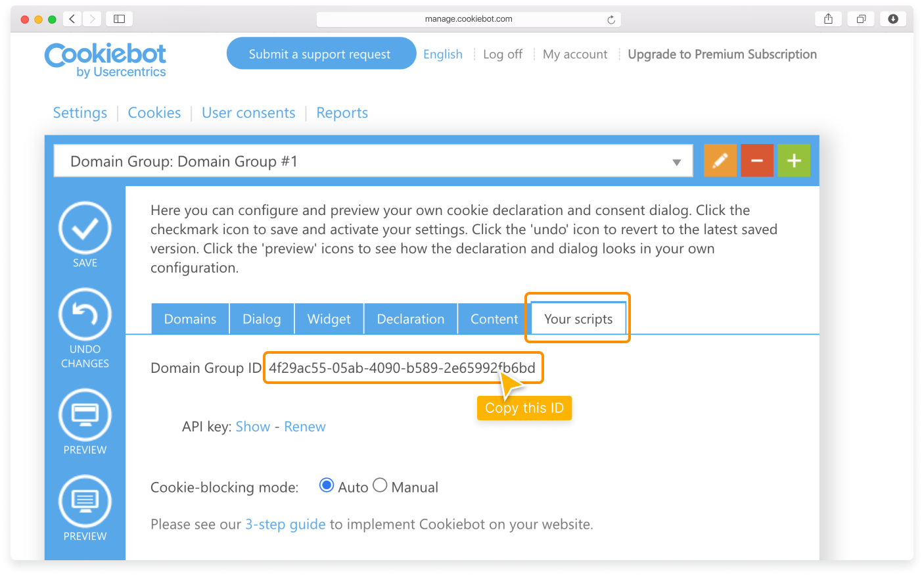Screen dimensions: 924x576
Task: Click Show link for API key
Action: pyautogui.click(x=252, y=427)
